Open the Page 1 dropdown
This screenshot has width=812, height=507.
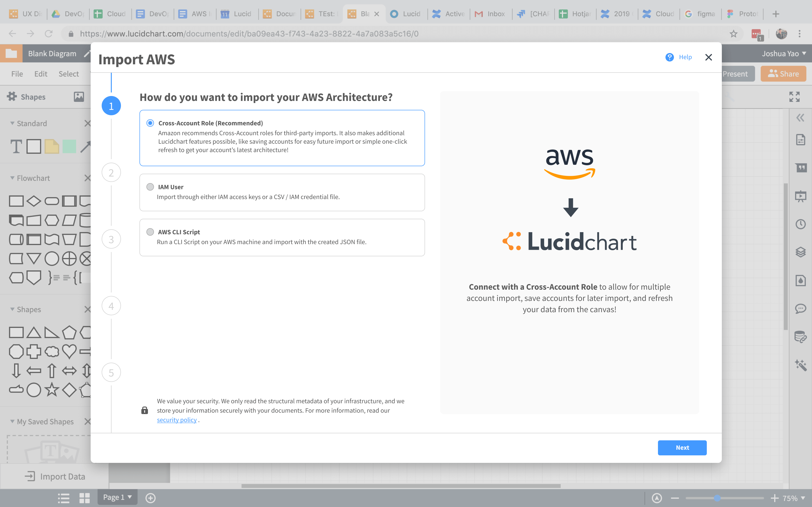pyautogui.click(x=117, y=497)
